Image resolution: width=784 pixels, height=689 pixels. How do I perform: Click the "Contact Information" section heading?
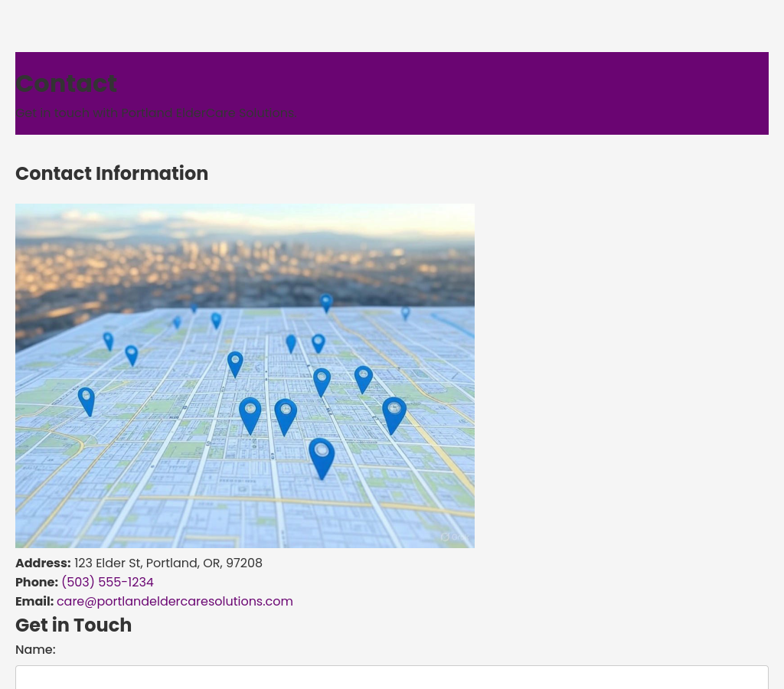pyautogui.click(x=112, y=174)
